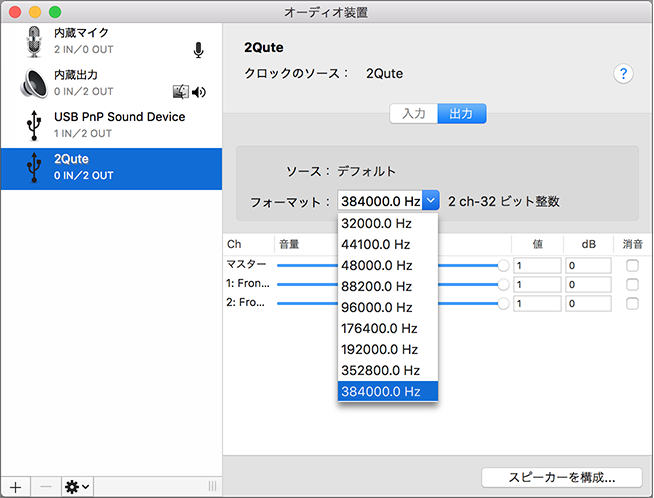
Task: Choose 176400.0 Hz sample rate
Action: [388, 329]
